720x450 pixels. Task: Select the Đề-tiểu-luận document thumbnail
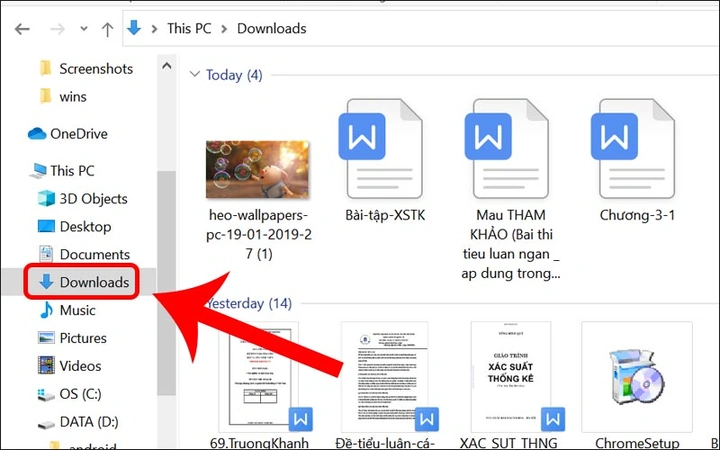387,377
